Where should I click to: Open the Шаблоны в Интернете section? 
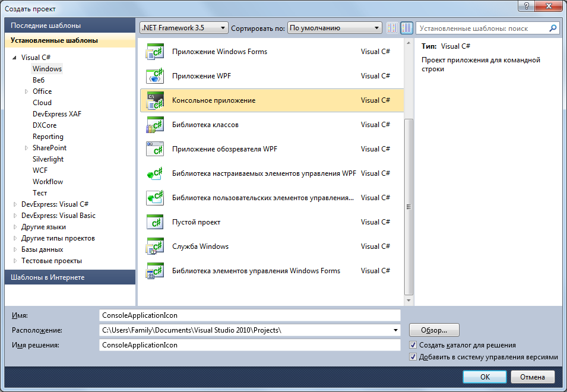pyautogui.click(x=70, y=277)
